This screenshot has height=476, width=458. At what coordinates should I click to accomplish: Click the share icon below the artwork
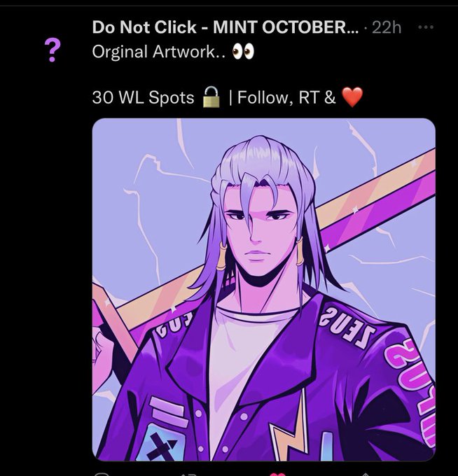pyautogui.click(x=366, y=475)
